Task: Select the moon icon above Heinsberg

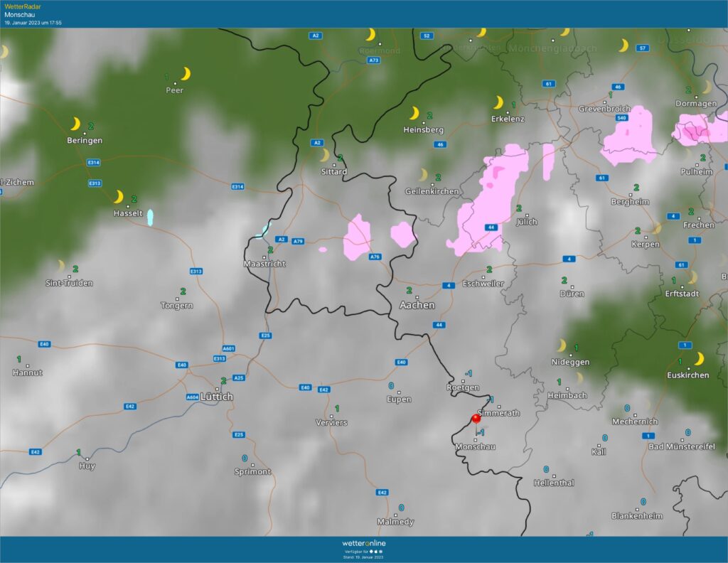Action: [x=414, y=113]
